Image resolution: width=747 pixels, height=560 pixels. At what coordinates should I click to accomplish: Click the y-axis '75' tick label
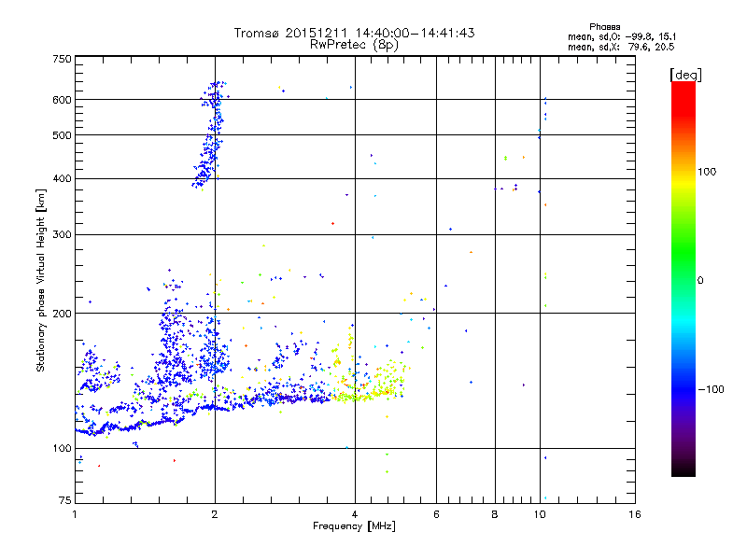point(65,500)
